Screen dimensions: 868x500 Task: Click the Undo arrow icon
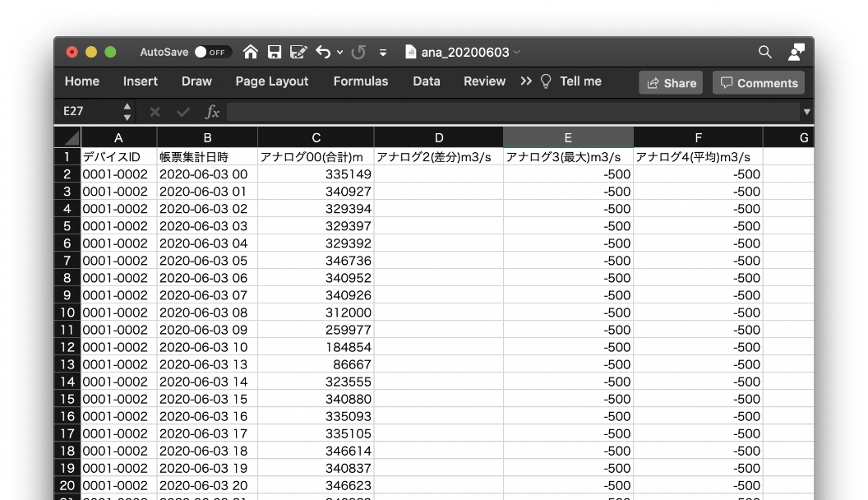tap(323, 52)
